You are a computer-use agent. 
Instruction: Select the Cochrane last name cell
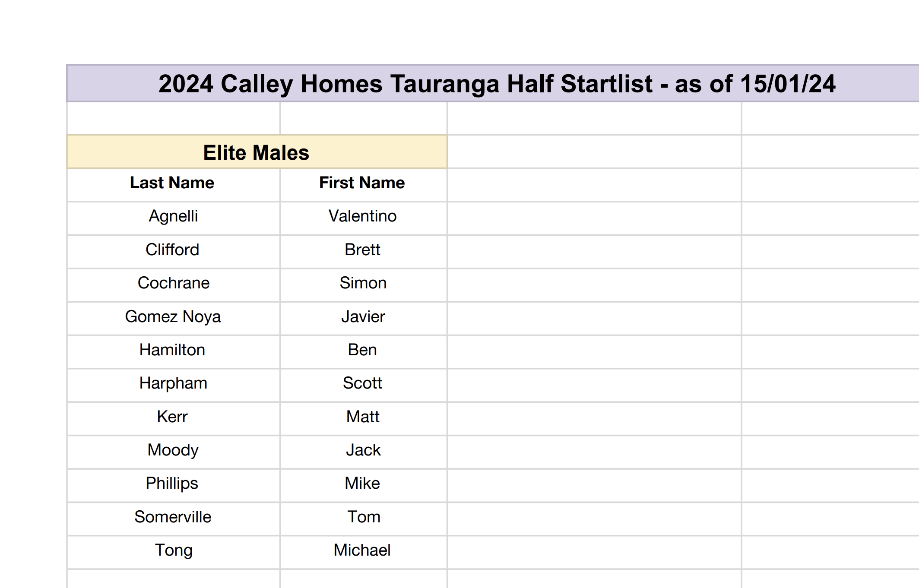174,283
